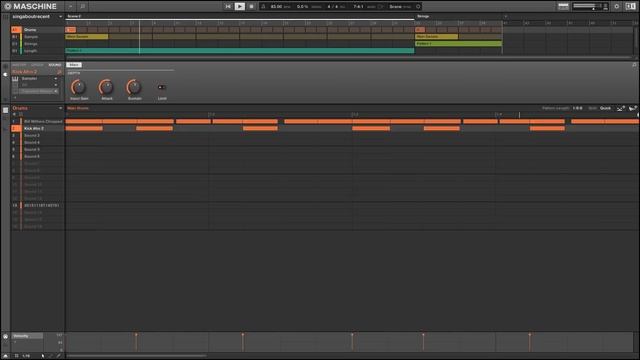Screen dimensions: 640x360
Task: Adjust the Input Gain knob
Action: click(78, 87)
